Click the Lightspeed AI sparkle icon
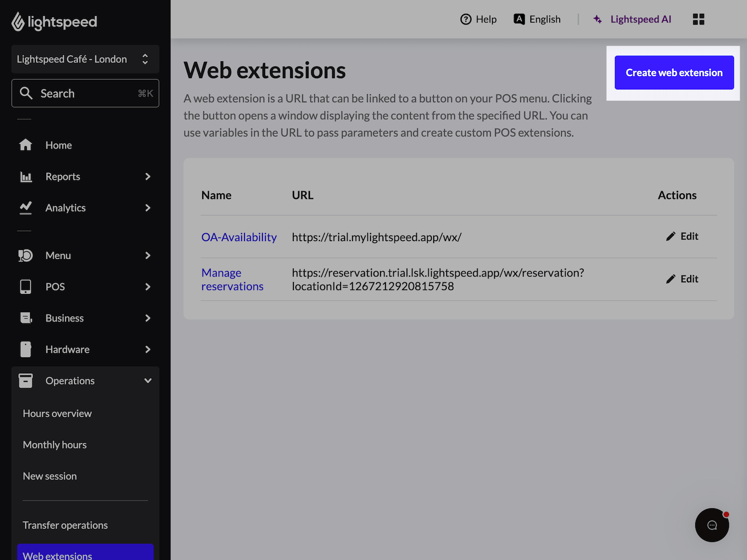Image resolution: width=747 pixels, height=560 pixels. (x=598, y=19)
